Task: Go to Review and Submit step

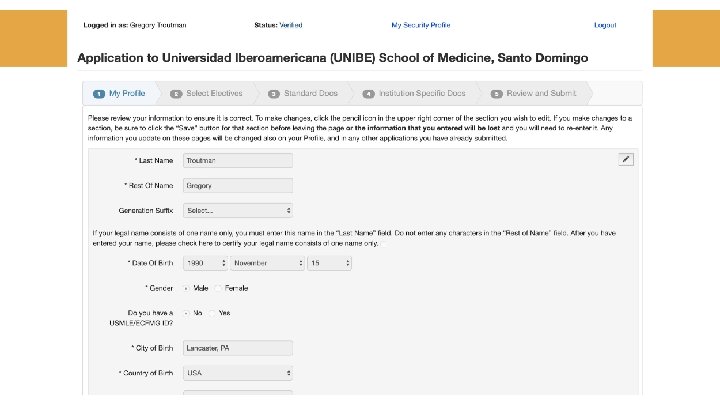Action: 533,93
